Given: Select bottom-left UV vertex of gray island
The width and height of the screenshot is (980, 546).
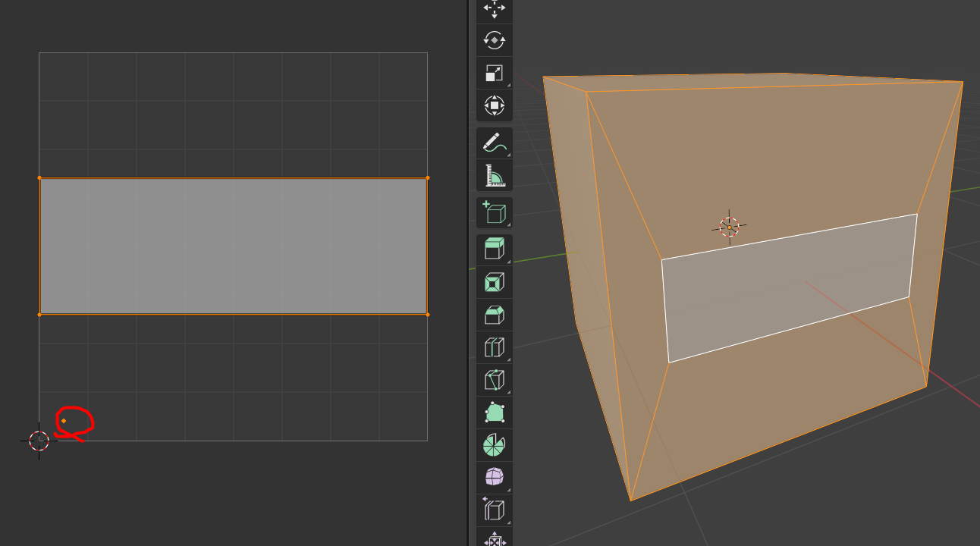Looking at the screenshot, I should point(39,315).
